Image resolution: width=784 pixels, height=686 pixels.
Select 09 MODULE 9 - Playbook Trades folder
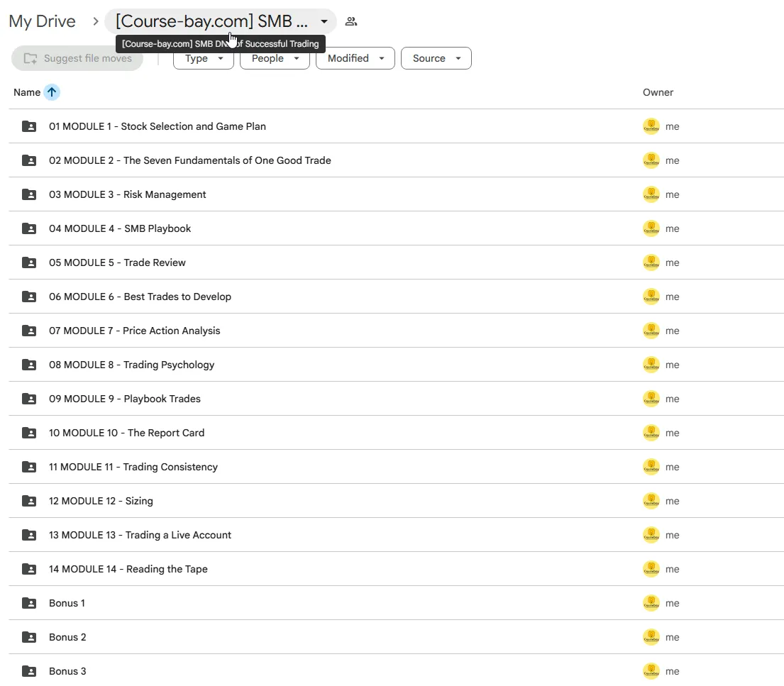125,399
